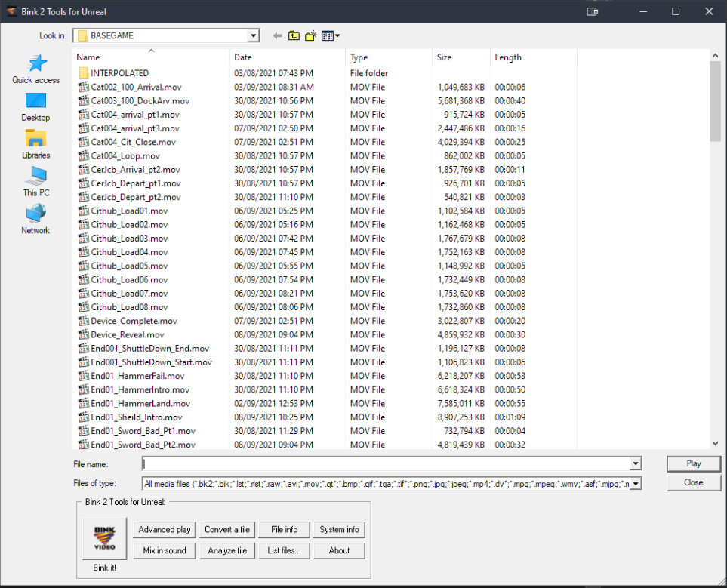Click the Bink Video logo button
727x588 pixels.
104,538
